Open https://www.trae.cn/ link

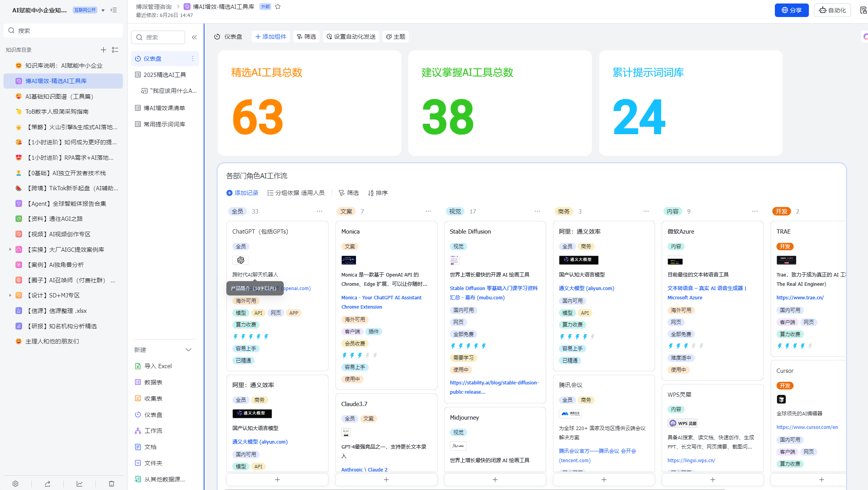click(800, 298)
